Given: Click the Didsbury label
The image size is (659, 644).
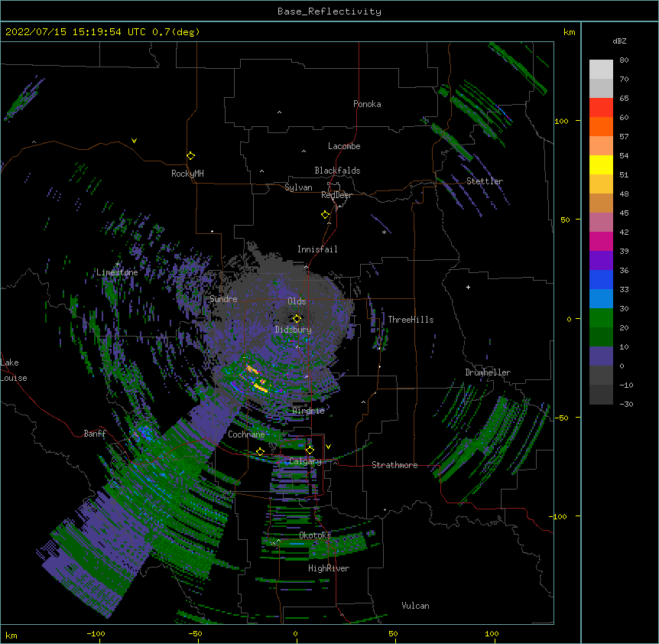Looking at the screenshot, I should point(294,330).
